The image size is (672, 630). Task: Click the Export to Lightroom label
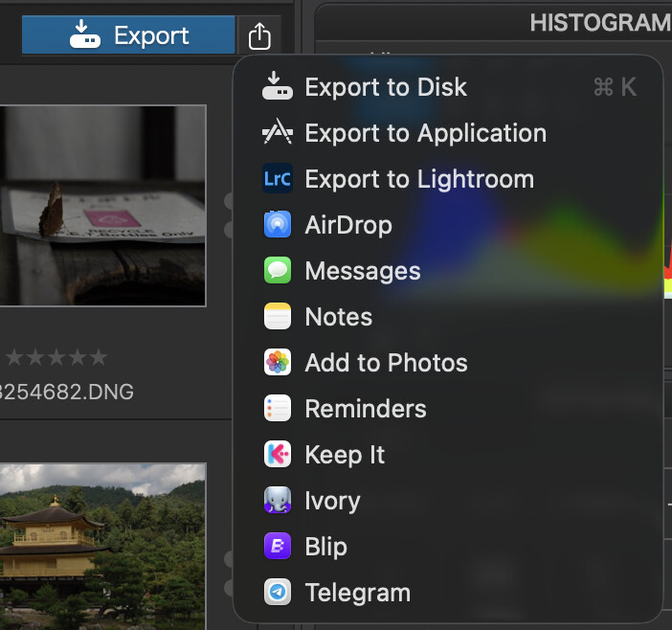[x=419, y=179]
